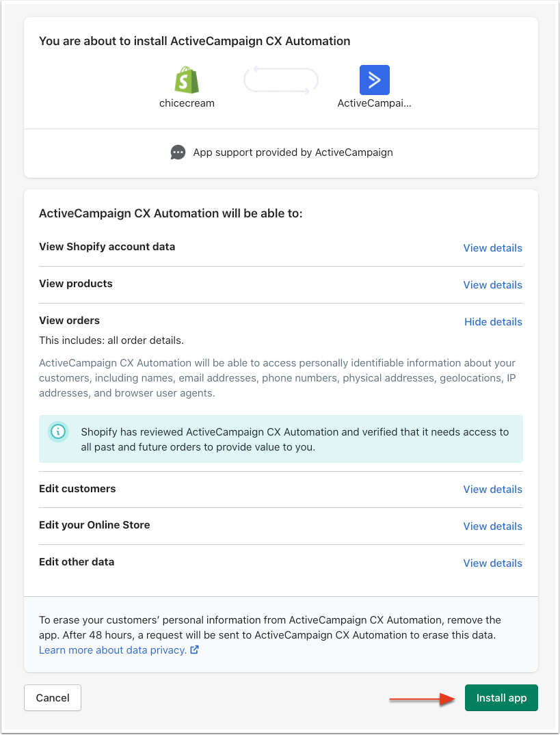560x735 pixels.
Task: Click the Shopify bag logo icon
Action: (187, 80)
